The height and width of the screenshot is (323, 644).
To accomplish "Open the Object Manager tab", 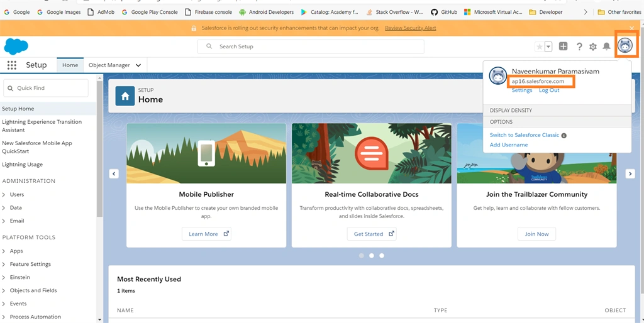I will tap(109, 65).
